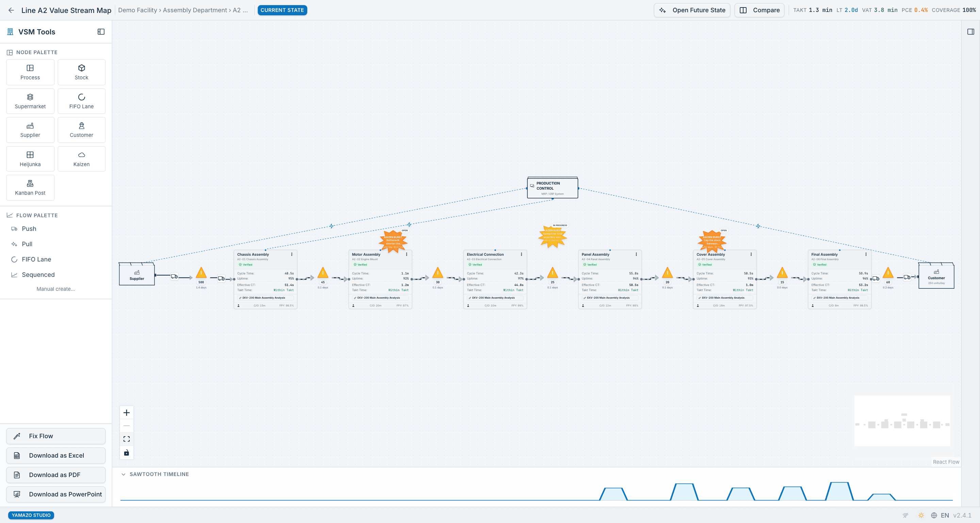The height and width of the screenshot is (523, 980).
Task: Open Motor Assembly node options menu
Action: [x=407, y=254]
